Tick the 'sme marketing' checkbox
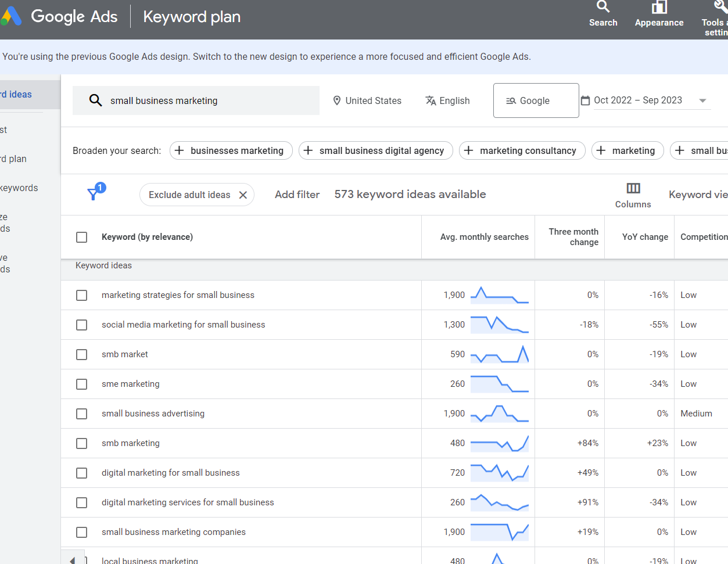This screenshot has height=564, width=728. click(x=82, y=384)
